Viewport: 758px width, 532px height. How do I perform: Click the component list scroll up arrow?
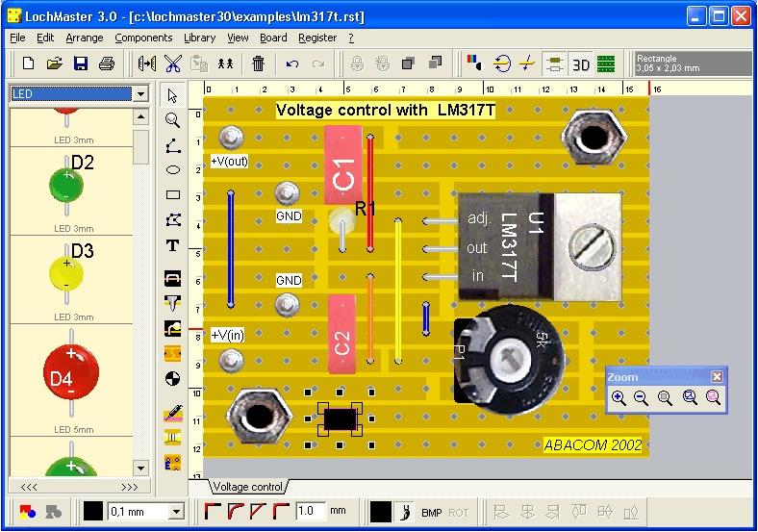140,116
